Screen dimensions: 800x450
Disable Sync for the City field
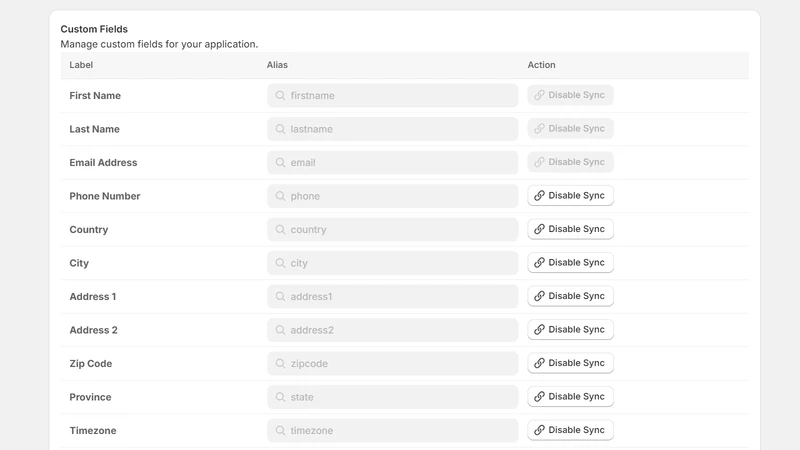coord(570,262)
